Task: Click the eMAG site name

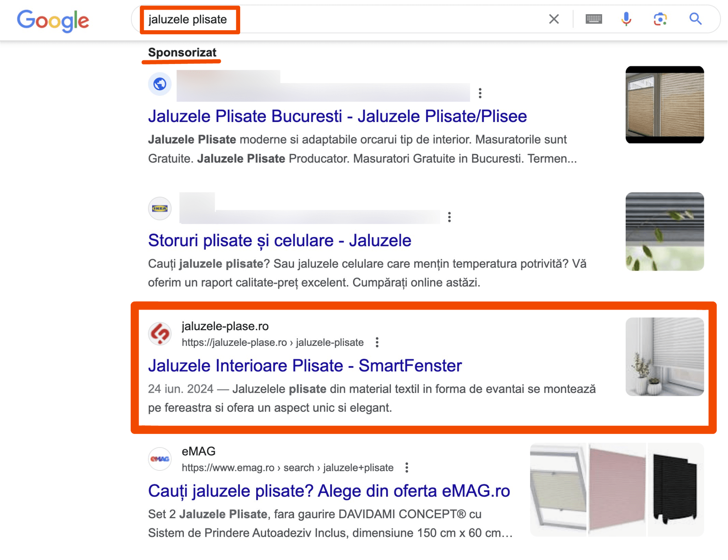Action: [198, 451]
